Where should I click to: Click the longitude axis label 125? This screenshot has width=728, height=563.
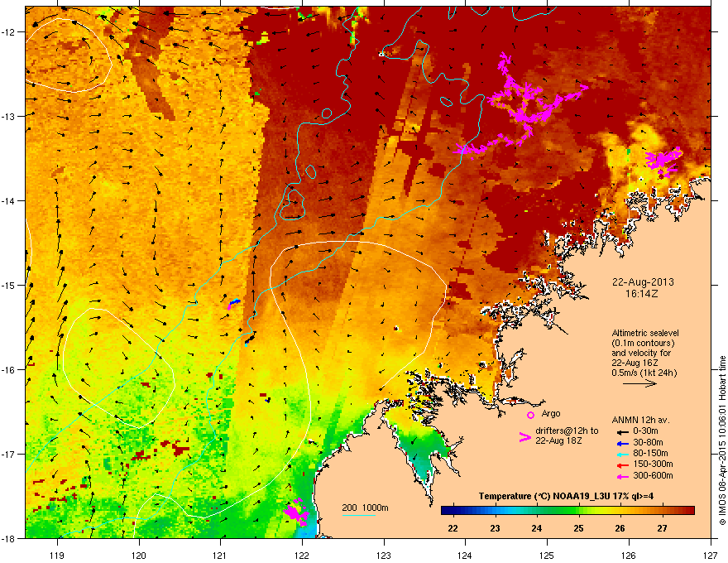coord(547,555)
